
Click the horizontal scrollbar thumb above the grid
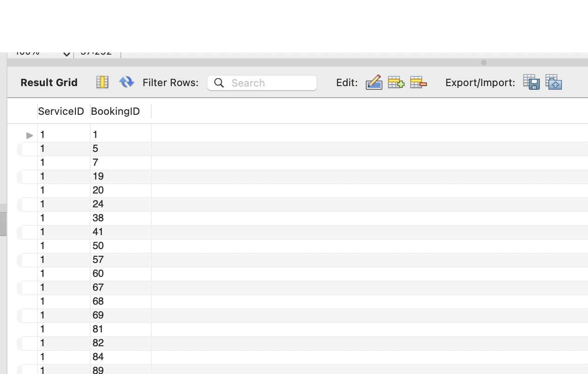[484, 62]
